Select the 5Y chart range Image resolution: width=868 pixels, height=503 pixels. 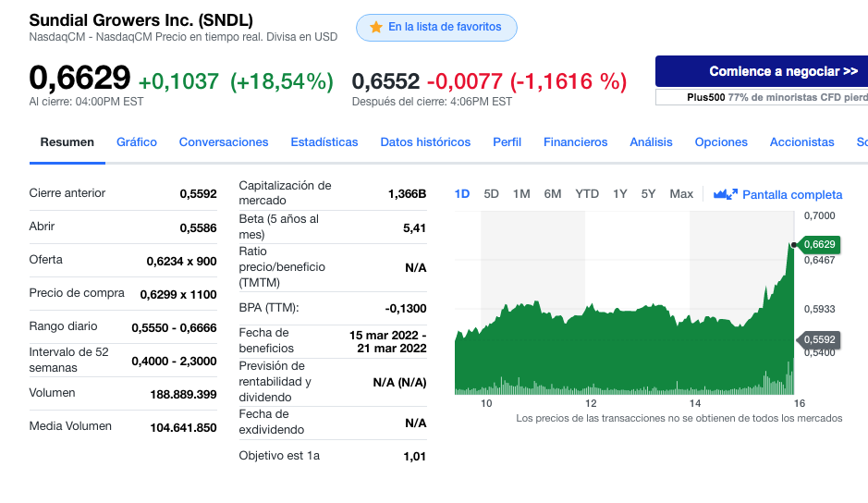pos(648,194)
